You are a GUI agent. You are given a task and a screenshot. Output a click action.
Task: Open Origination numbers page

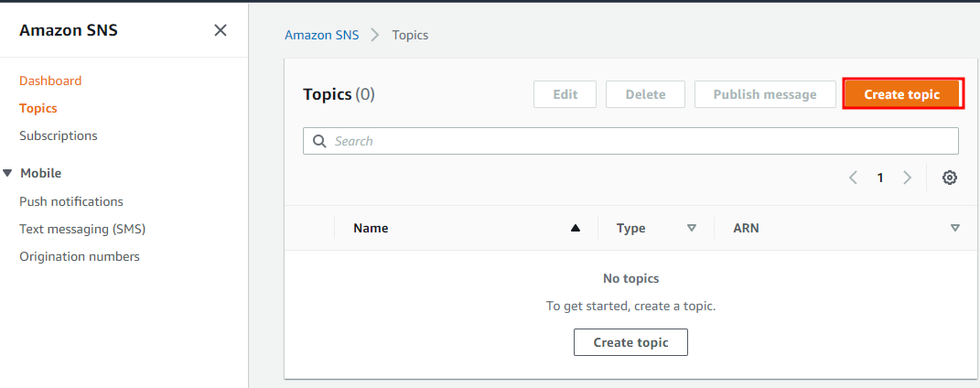(x=80, y=256)
